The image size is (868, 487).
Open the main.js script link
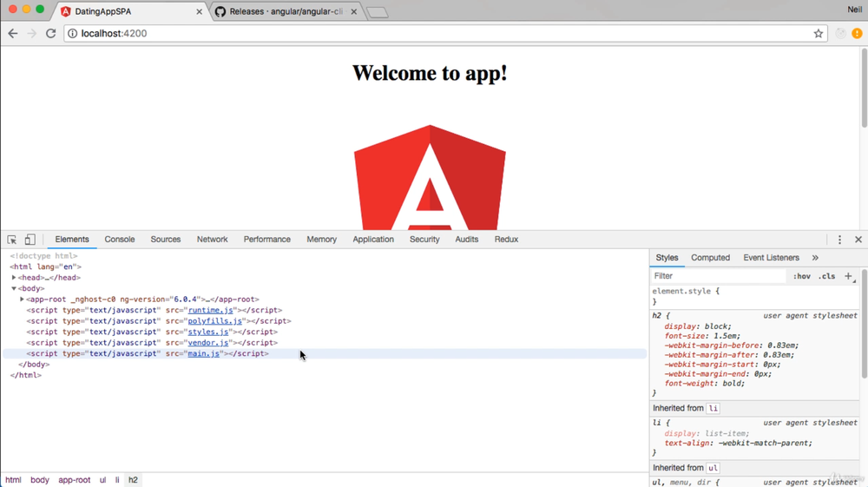(x=204, y=353)
